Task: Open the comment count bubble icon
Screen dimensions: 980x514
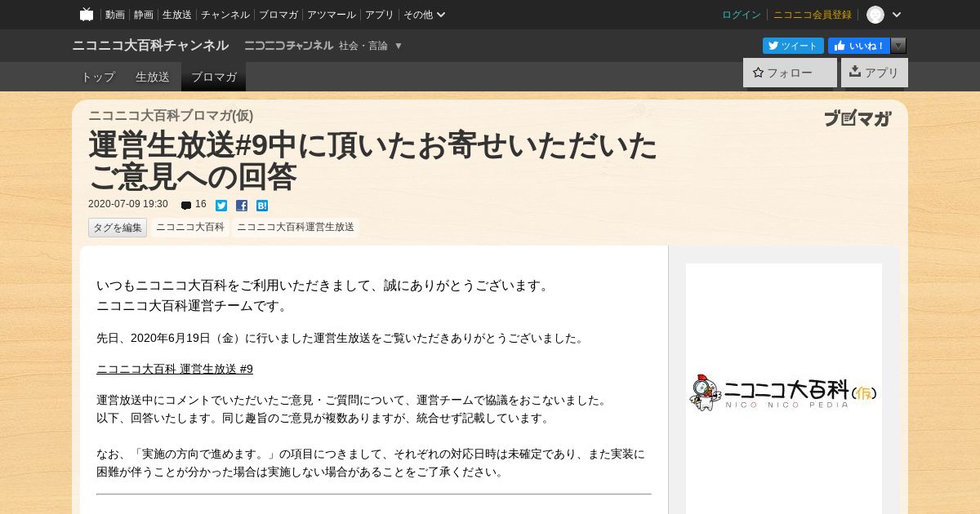Action: coord(186,206)
